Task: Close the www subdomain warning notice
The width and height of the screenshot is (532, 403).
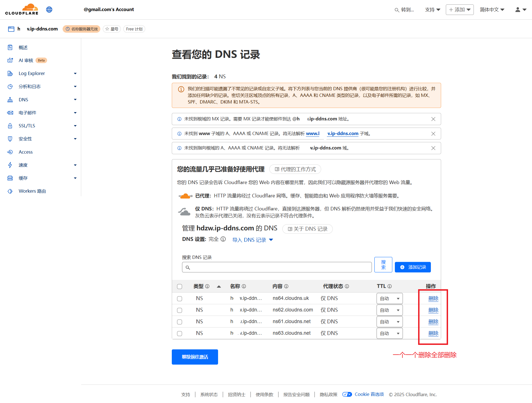Action: (x=433, y=134)
